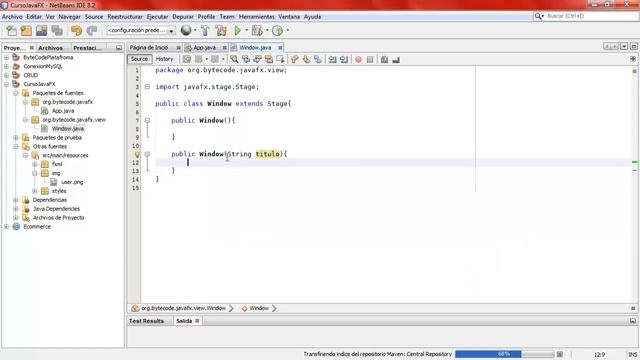The image size is (640, 360).
Task: Click the Comment code icon
Action: click(x=384, y=60)
